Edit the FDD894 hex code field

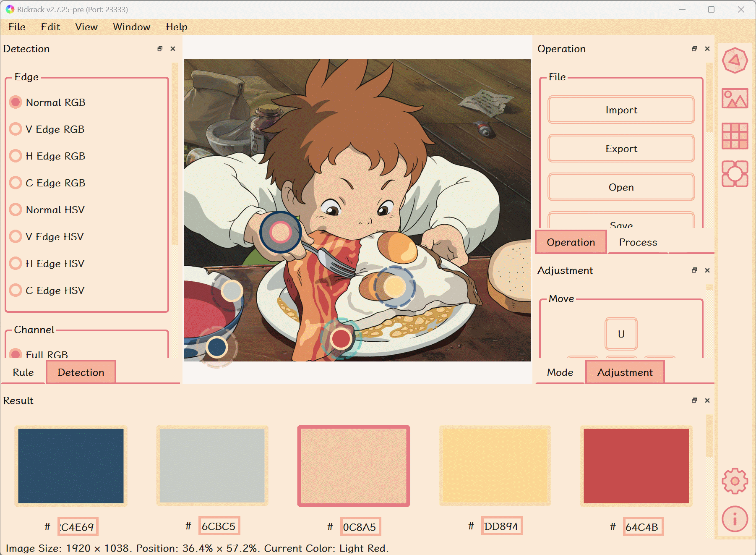(502, 526)
